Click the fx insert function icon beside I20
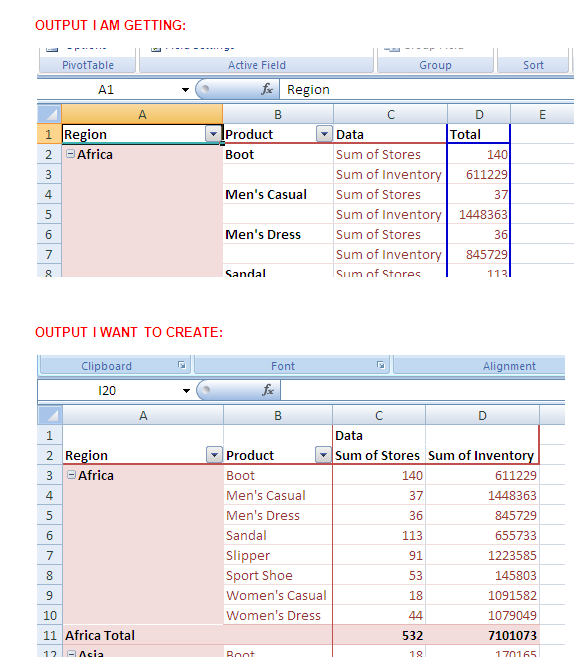The height and width of the screenshot is (664, 587). tap(268, 390)
